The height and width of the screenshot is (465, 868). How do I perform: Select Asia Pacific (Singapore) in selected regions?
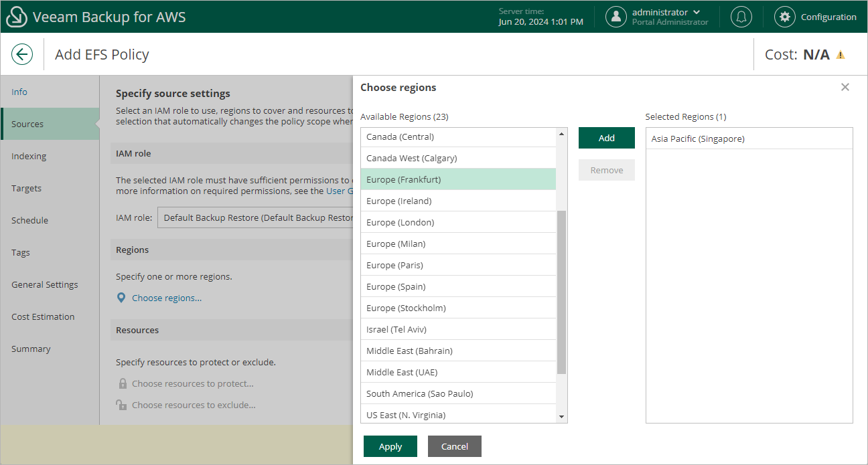click(749, 138)
